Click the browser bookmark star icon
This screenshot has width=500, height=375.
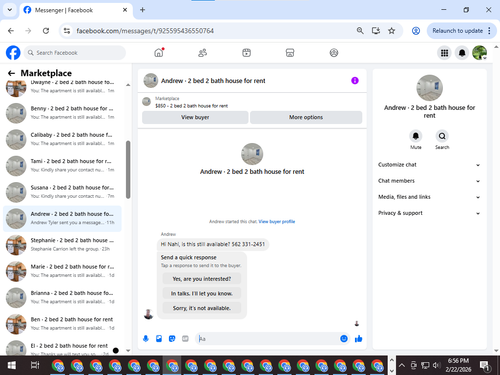[392, 31]
